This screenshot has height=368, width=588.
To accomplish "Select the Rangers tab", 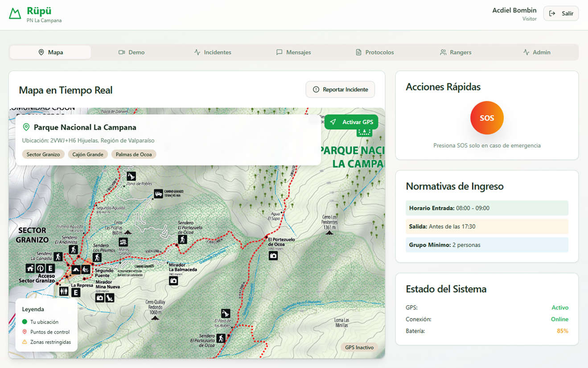I will (456, 52).
